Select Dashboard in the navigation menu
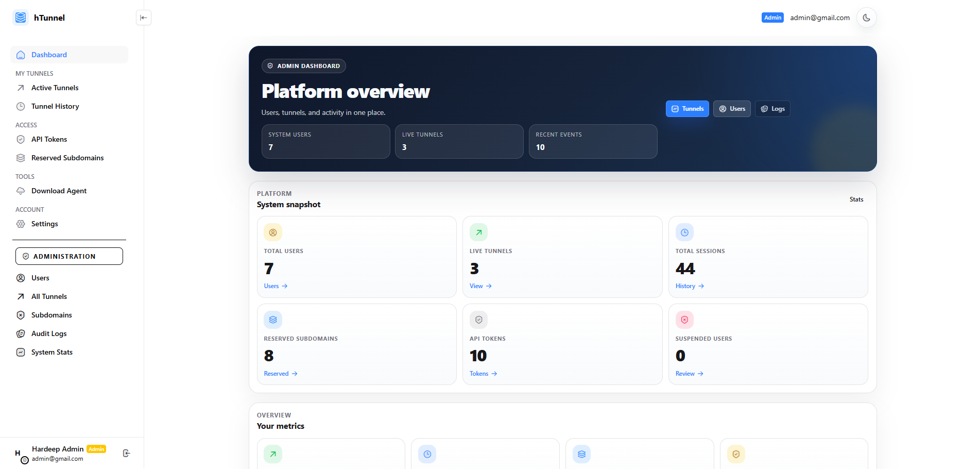Viewport: 980px width, 469px height. [x=49, y=55]
